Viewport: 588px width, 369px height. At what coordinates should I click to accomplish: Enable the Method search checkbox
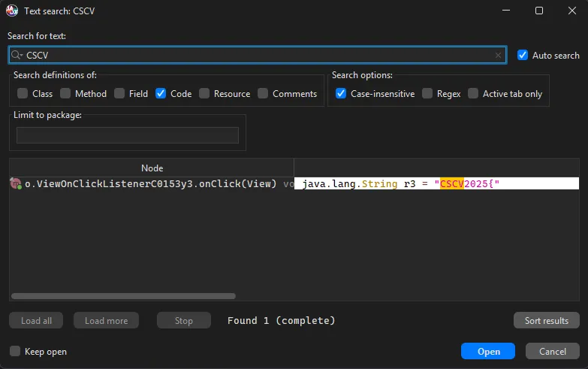point(65,94)
